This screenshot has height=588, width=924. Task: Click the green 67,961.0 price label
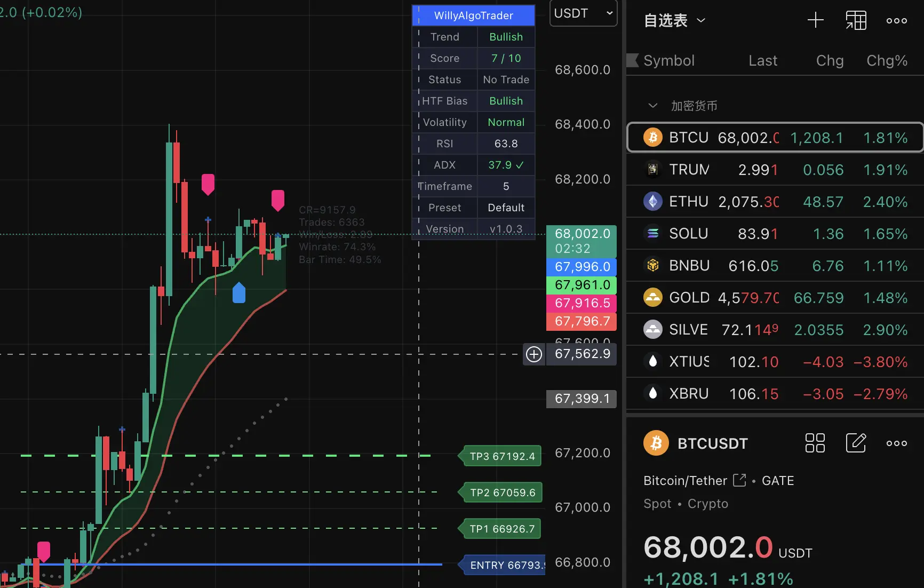(x=582, y=285)
